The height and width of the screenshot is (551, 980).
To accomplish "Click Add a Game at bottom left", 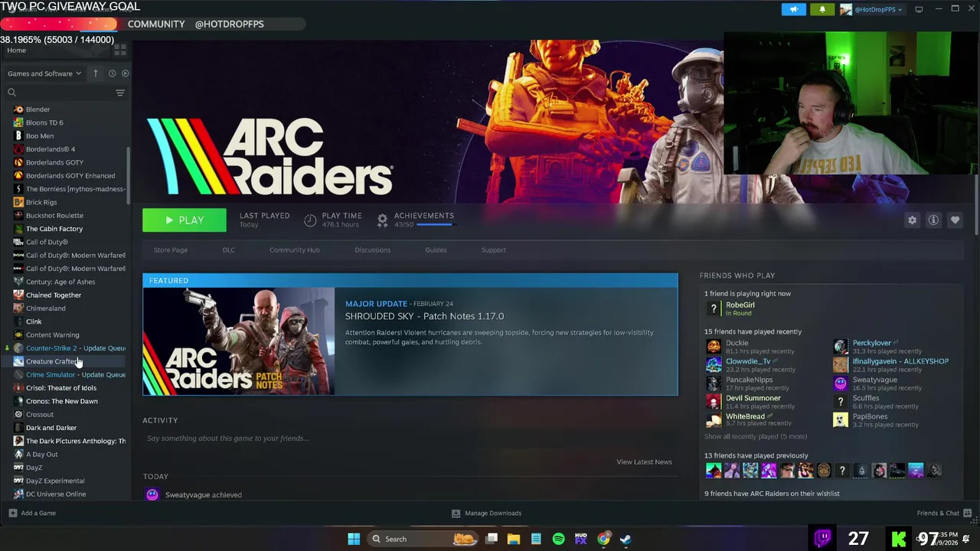I will 32,514.
